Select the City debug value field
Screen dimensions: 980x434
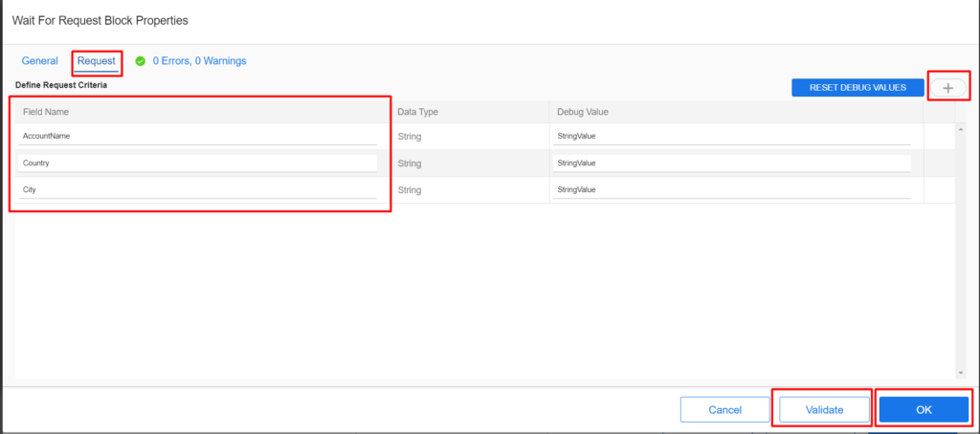(x=731, y=190)
